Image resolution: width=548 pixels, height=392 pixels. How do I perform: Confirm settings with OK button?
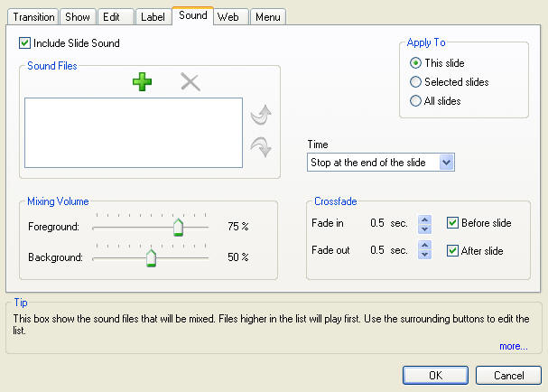[x=435, y=375]
